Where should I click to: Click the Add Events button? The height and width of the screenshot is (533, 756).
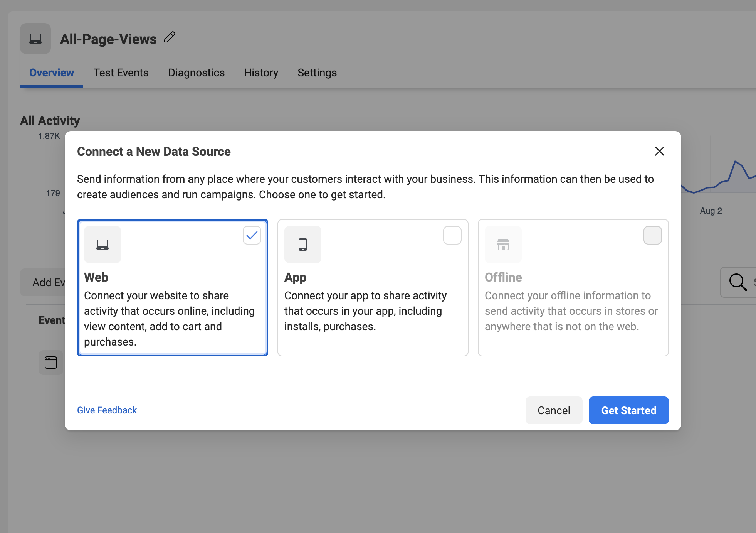43,282
